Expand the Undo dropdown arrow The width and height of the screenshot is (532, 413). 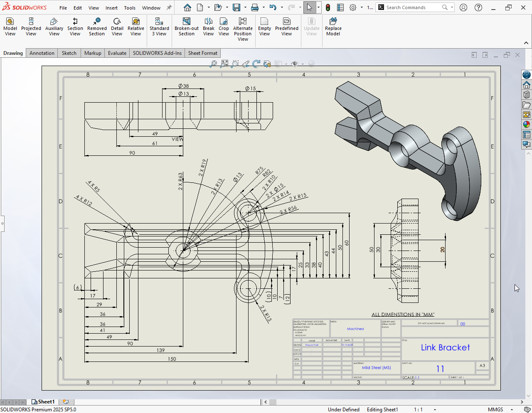(282, 7)
